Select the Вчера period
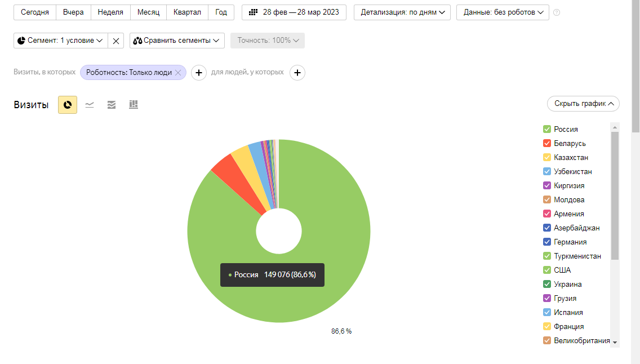This screenshot has width=640, height=364. pyautogui.click(x=73, y=12)
